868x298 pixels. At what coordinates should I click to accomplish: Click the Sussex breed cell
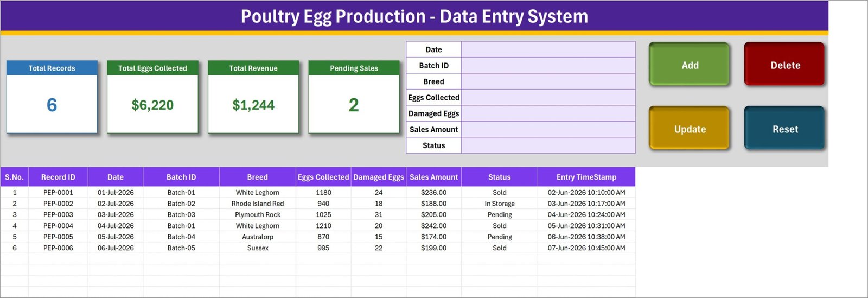[258, 248]
